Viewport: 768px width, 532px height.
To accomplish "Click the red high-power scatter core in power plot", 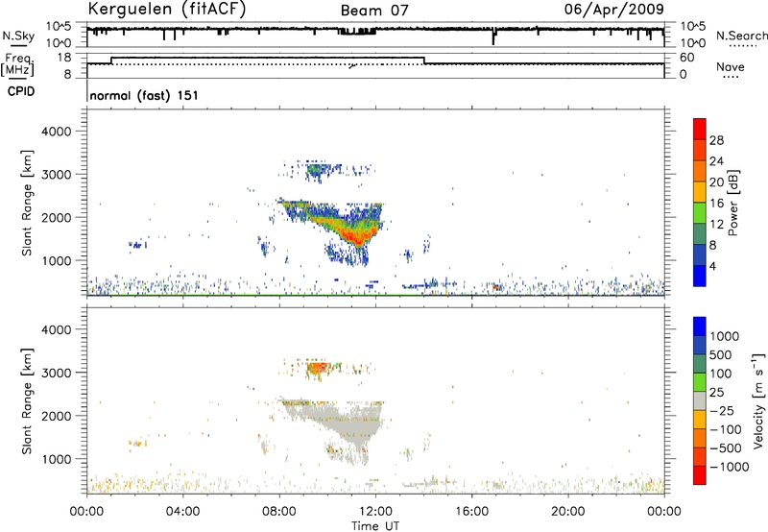I will (357, 236).
